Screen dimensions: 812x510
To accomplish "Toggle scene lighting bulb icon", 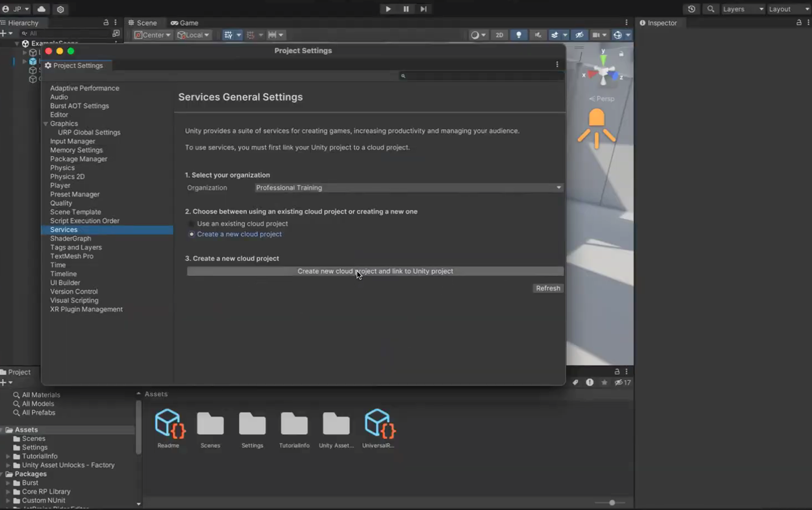I will pos(519,35).
